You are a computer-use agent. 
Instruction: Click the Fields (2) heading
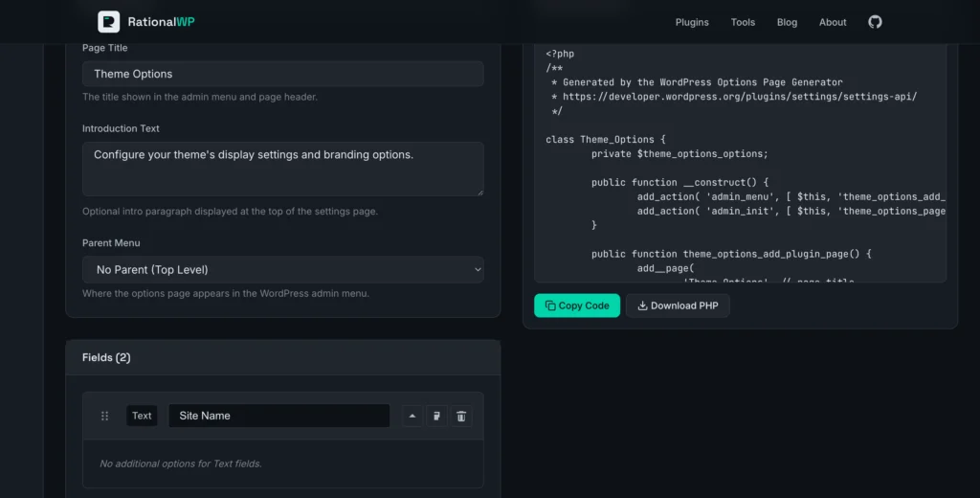coord(106,358)
